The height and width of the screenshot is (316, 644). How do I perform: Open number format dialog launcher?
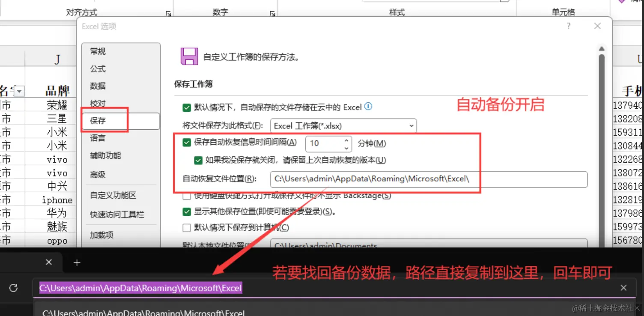tap(272, 14)
